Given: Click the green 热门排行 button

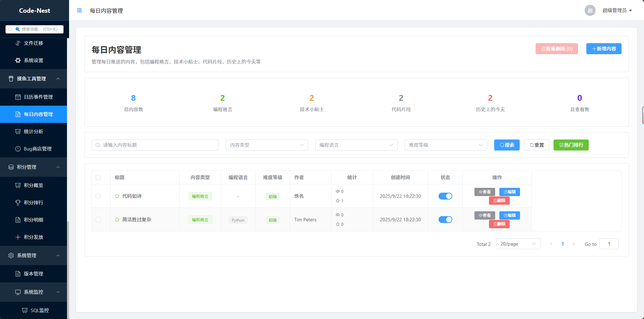Looking at the screenshot, I should [x=571, y=145].
